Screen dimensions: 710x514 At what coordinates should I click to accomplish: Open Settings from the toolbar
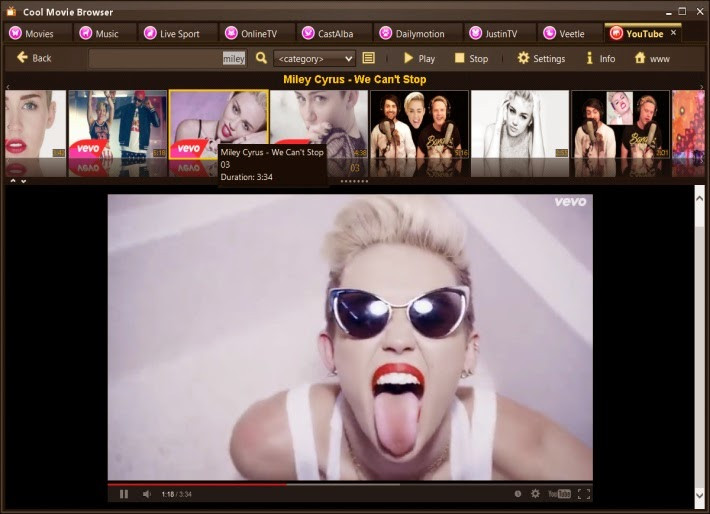(x=542, y=58)
